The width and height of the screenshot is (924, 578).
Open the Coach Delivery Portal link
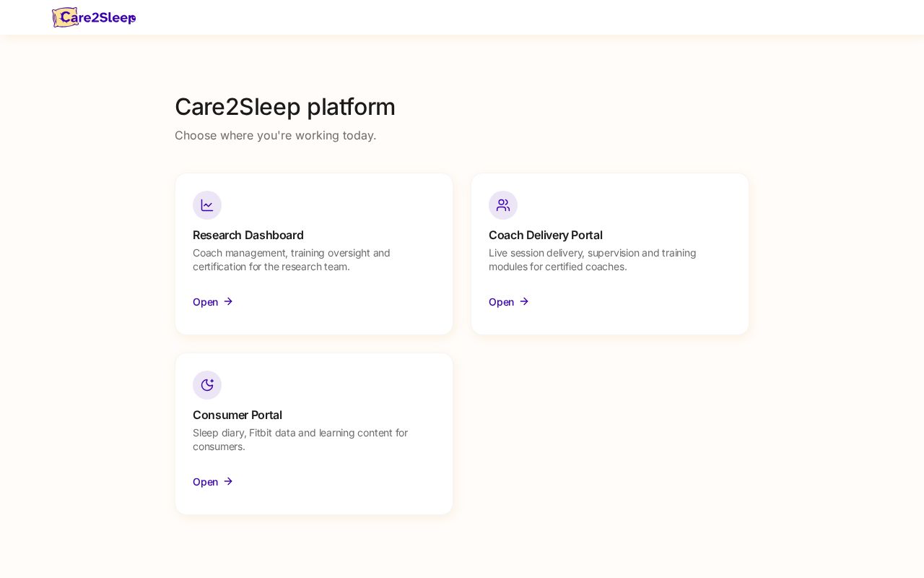[509, 302]
